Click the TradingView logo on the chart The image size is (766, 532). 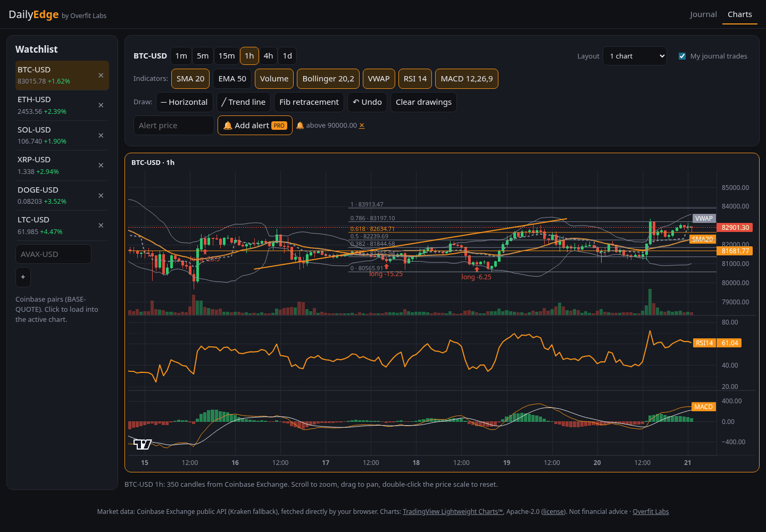[x=143, y=444]
